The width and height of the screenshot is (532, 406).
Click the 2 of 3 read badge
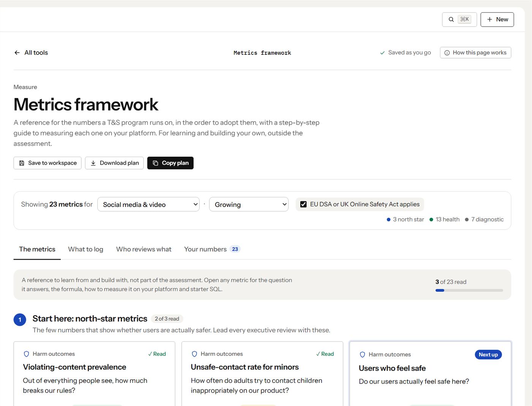coord(167,319)
